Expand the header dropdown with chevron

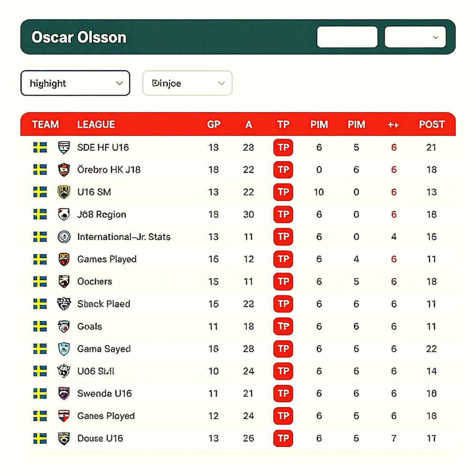tap(415, 37)
